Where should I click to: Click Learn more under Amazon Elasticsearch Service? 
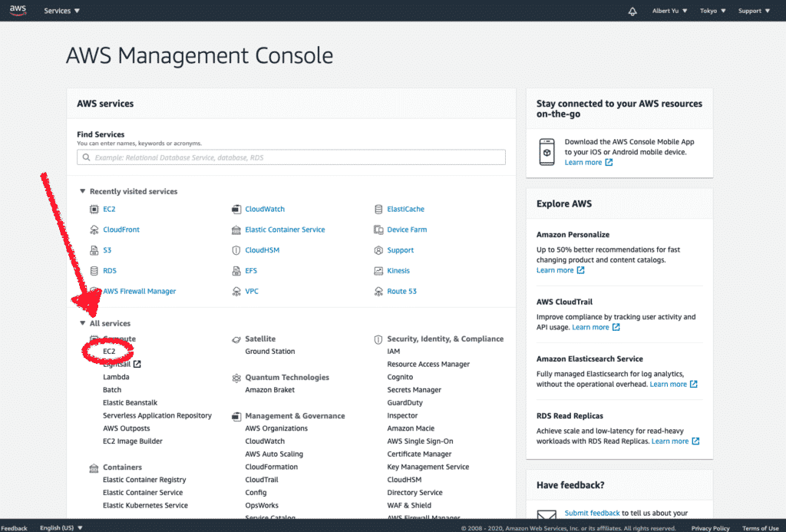(674, 384)
